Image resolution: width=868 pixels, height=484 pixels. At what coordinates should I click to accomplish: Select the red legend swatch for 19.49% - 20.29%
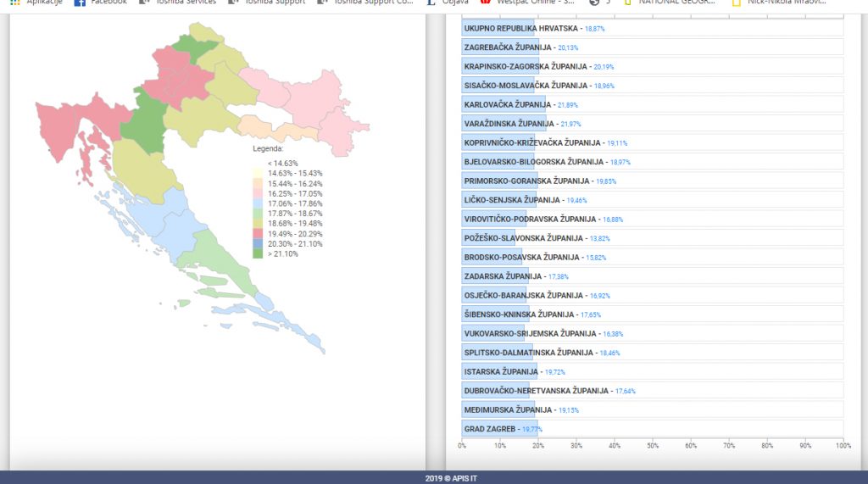click(x=259, y=233)
